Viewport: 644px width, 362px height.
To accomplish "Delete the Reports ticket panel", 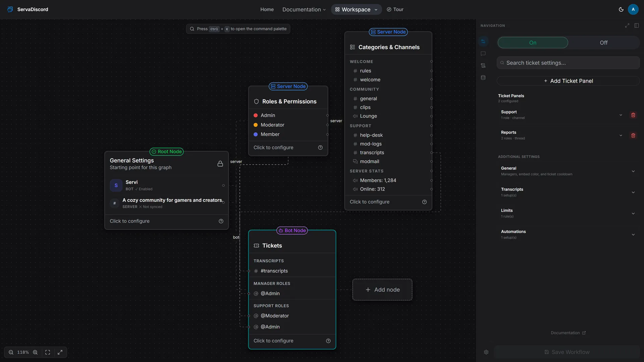I will click(633, 135).
